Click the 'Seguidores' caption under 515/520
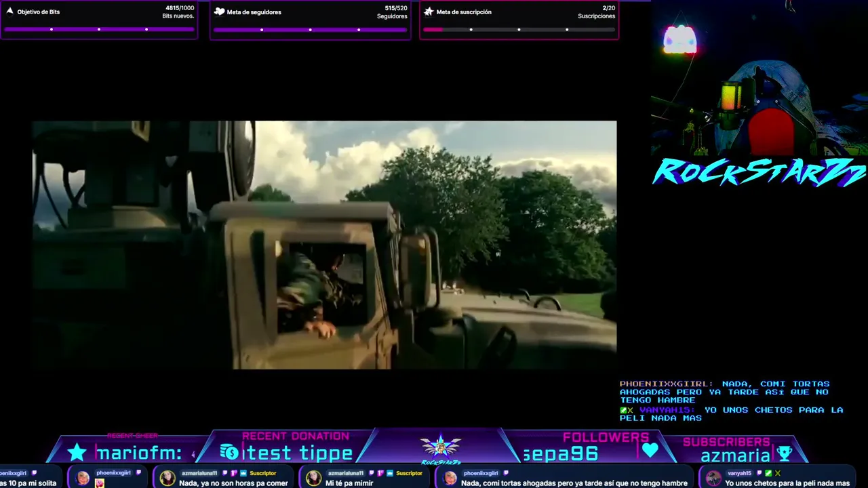The height and width of the screenshot is (488, 868). click(392, 16)
